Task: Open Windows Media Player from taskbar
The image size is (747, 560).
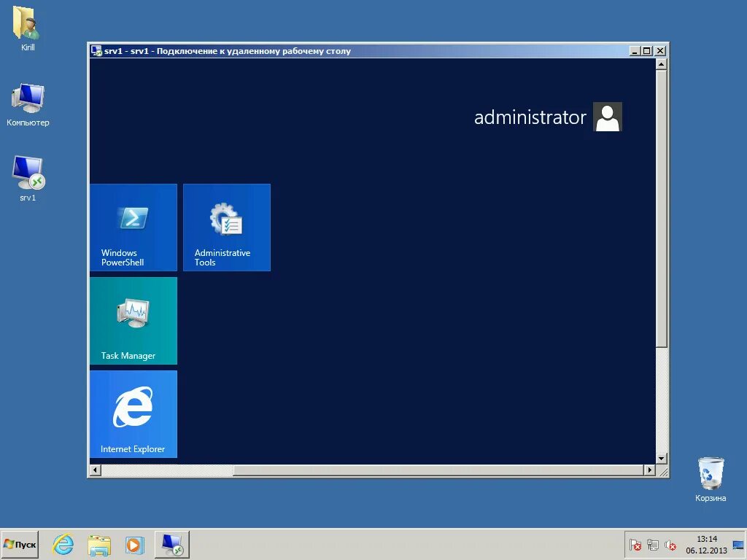Action: pos(134,544)
